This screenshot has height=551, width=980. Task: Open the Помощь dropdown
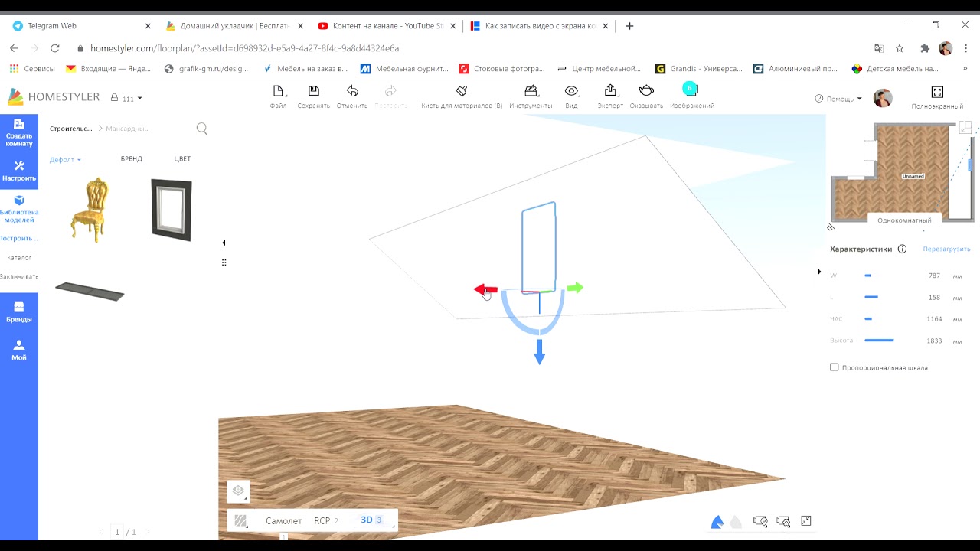[838, 99]
